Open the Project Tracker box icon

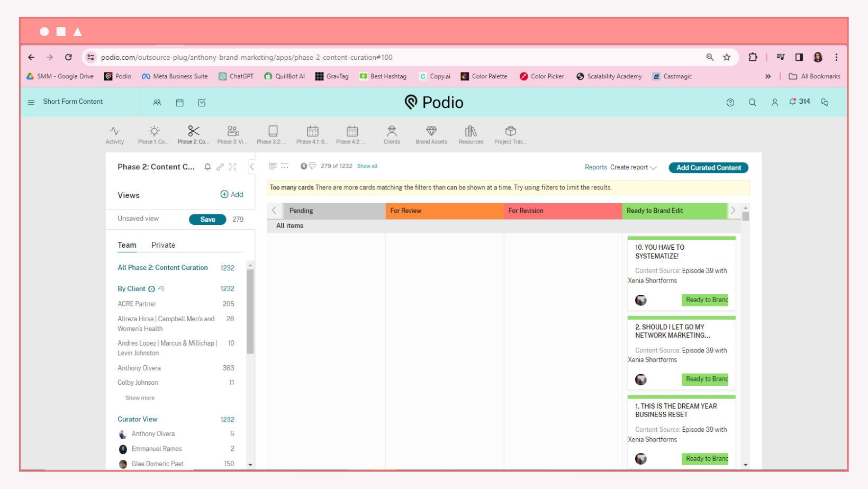pyautogui.click(x=510, y=134)
